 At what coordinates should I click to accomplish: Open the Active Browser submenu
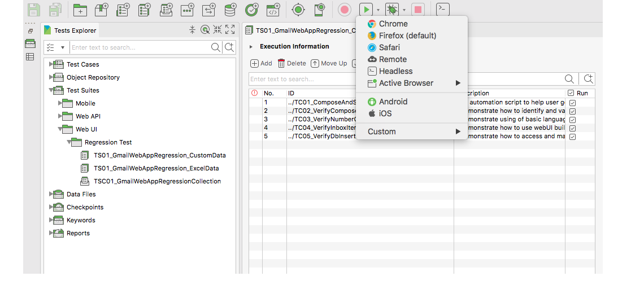[411, 83]
